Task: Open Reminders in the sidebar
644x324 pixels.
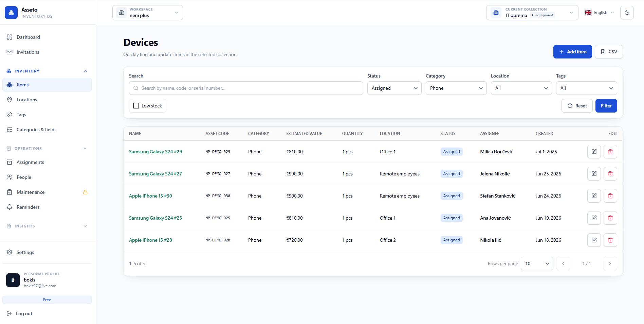Action: 47,207
